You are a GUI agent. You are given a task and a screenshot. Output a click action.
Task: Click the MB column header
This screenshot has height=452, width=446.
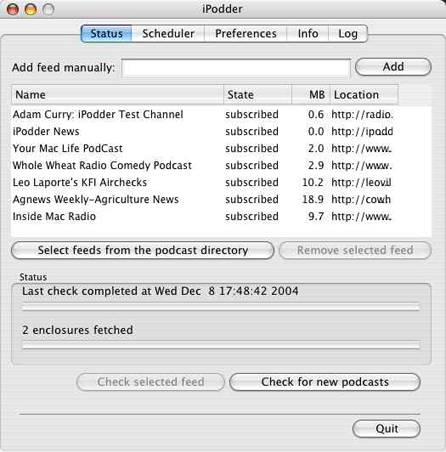311,95
